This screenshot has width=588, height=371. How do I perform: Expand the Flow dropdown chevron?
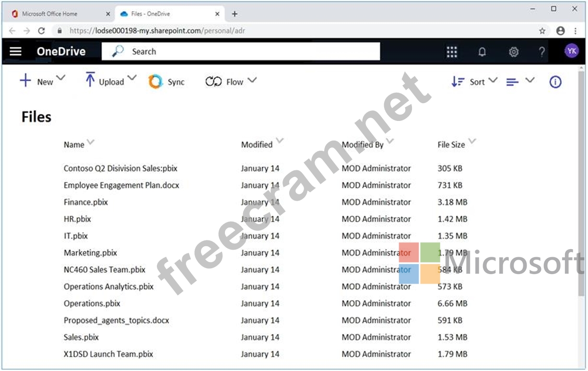(x=252, y=80)
